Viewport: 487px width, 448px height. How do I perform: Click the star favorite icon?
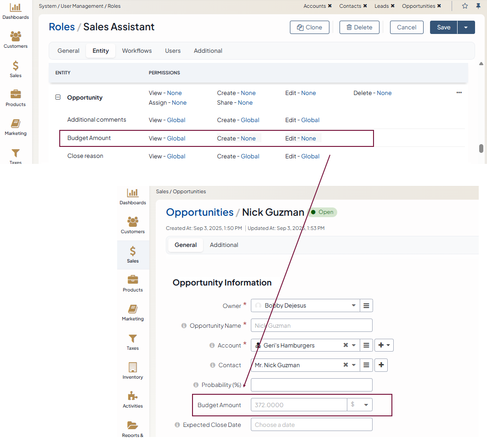tap(465, 6)
